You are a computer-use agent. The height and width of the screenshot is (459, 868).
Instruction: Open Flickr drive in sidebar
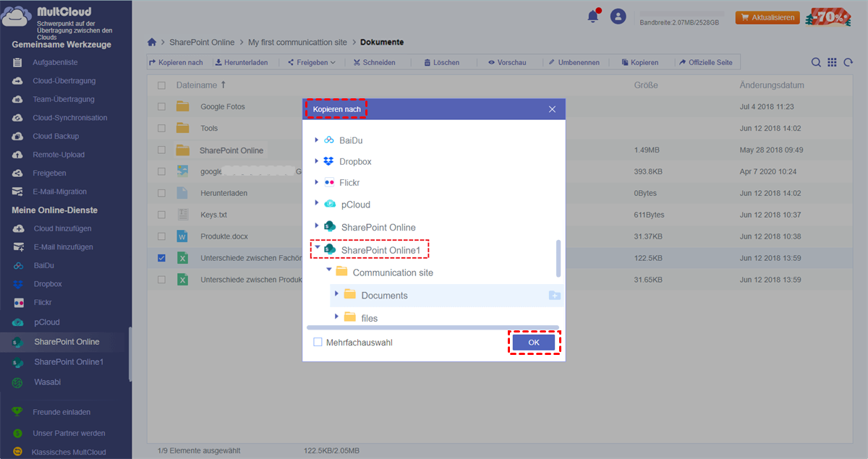coord(43,302)
